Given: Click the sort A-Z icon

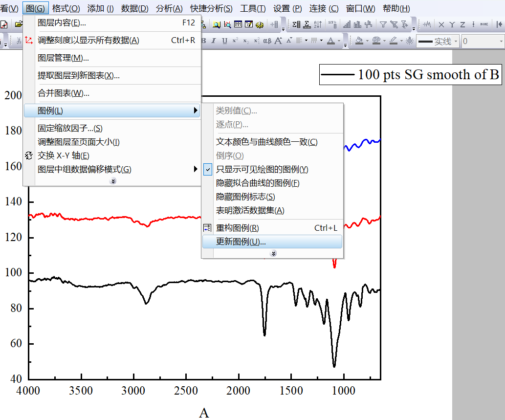Looking at the screenshot, I should pos(318,24).
